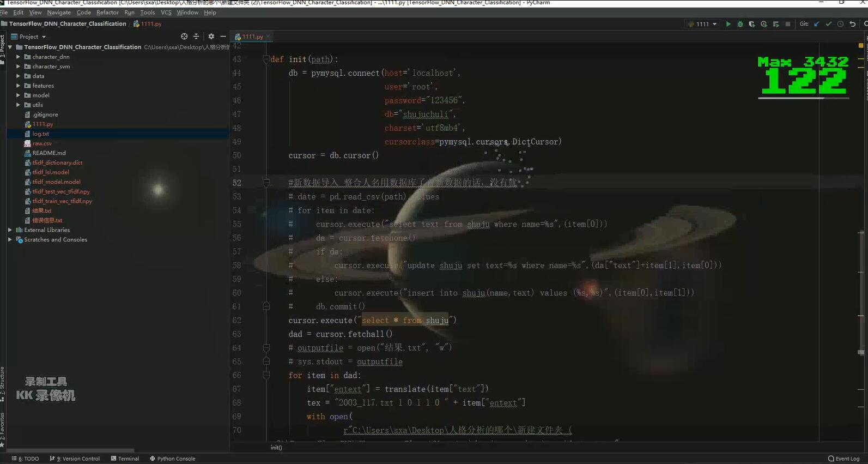
Task: Open the run configuration 1111 dropdown
Action: click(702, 24)
